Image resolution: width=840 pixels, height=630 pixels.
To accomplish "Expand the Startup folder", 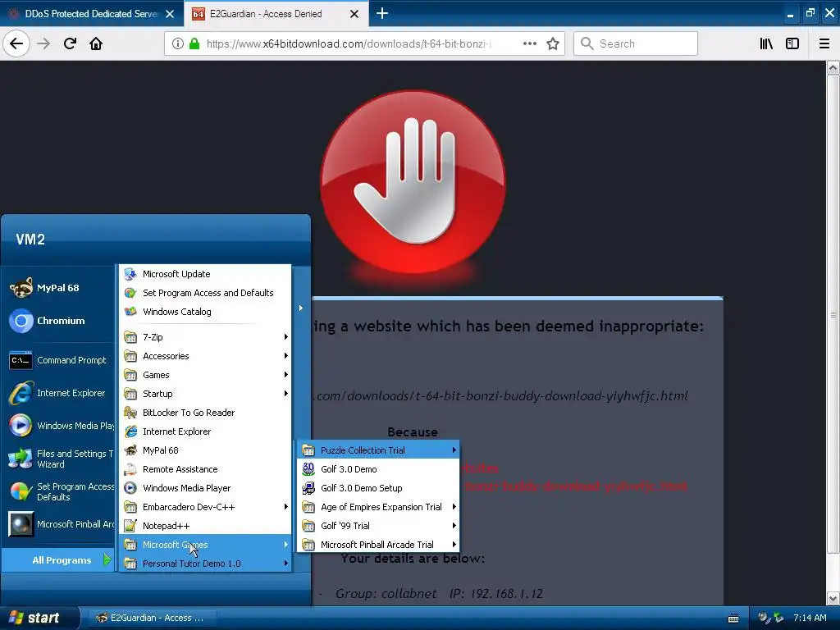I will point(206,394).
